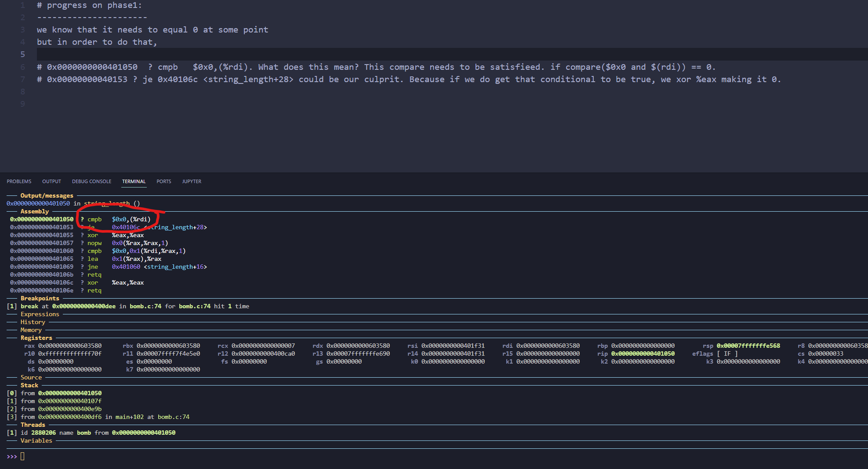Click line number 1 in the gutter
Viewport: 868px width, 469px height.
tap(22, 5)
